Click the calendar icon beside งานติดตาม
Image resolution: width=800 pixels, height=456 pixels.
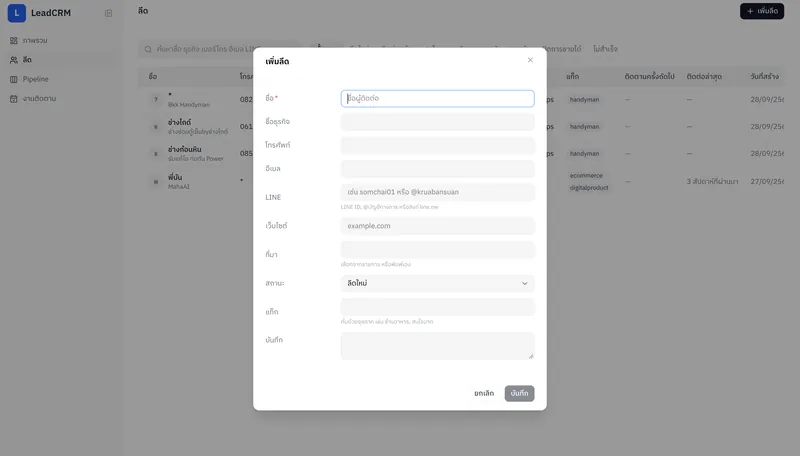coord(14,98)
